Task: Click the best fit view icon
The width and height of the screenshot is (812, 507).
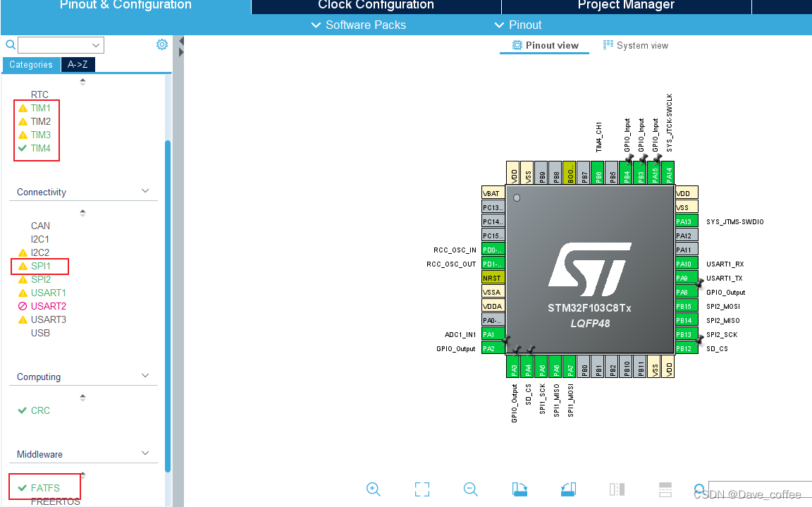Action: pyautogui.click(x=422, y=489)
